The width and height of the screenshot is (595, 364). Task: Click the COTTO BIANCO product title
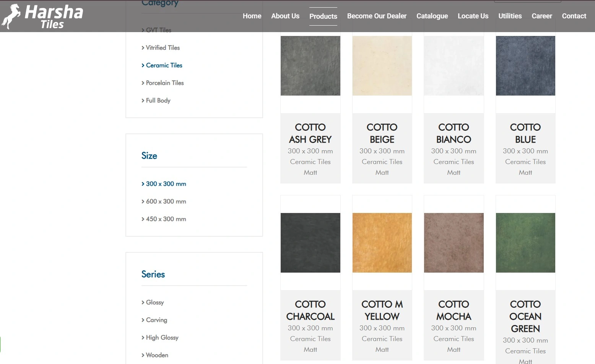(x=454, y=133)
